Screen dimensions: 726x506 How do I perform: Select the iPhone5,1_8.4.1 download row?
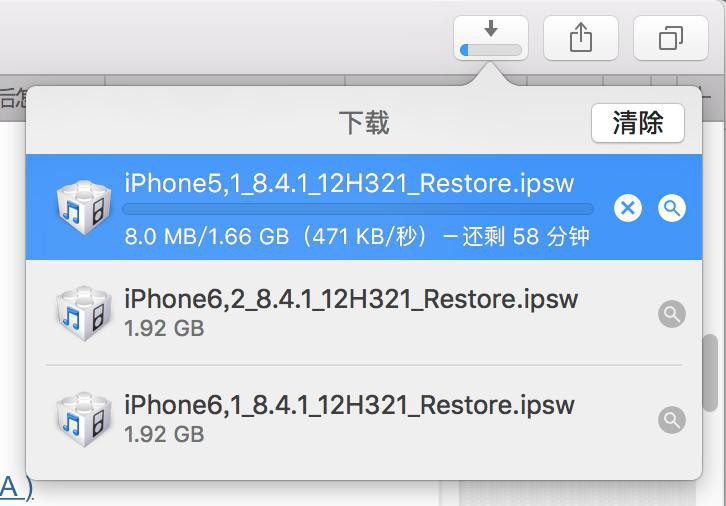tap(350, 184)
